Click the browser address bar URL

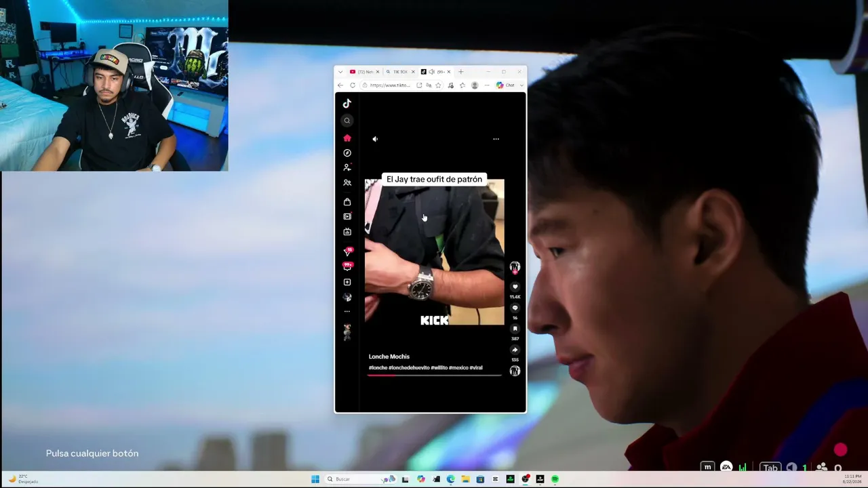[x=390, y=85]
